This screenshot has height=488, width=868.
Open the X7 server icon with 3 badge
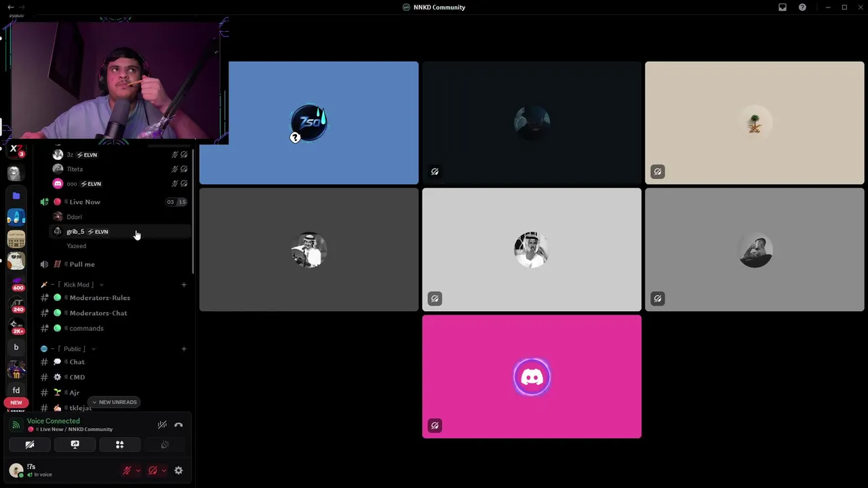point(16,150)
